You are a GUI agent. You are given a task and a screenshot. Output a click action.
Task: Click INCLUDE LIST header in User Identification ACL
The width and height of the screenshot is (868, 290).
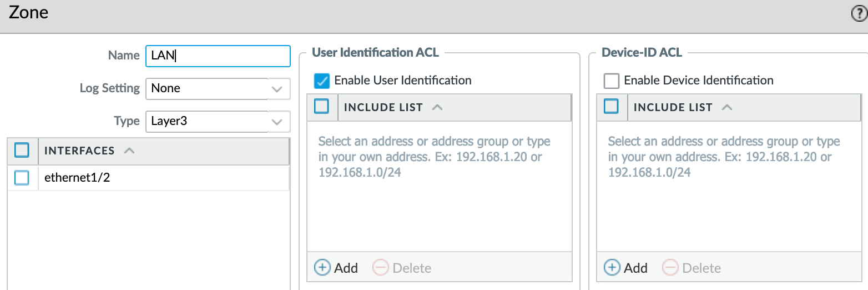coord(383,107)
